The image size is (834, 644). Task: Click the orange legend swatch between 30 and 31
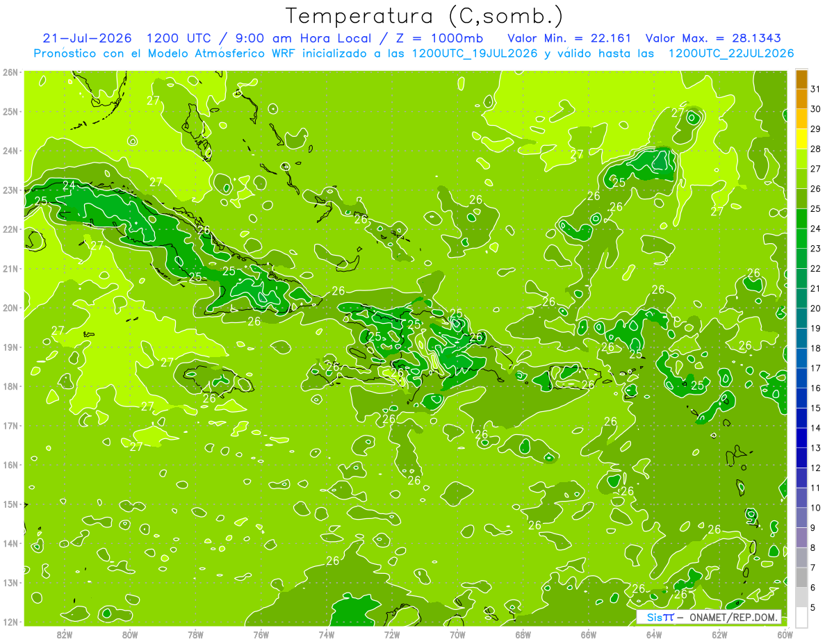(801, 99)
